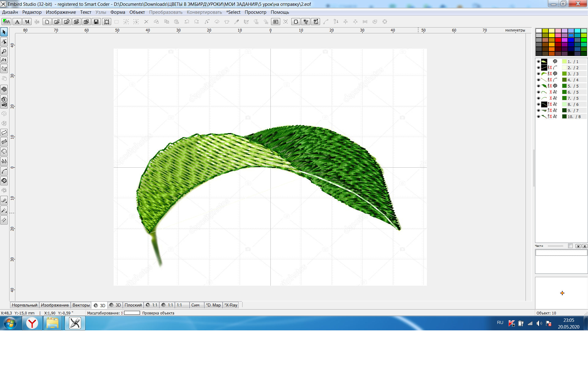Hide object 10 via eye icon
Screen dimensions: 588x379
click(538, 117)
